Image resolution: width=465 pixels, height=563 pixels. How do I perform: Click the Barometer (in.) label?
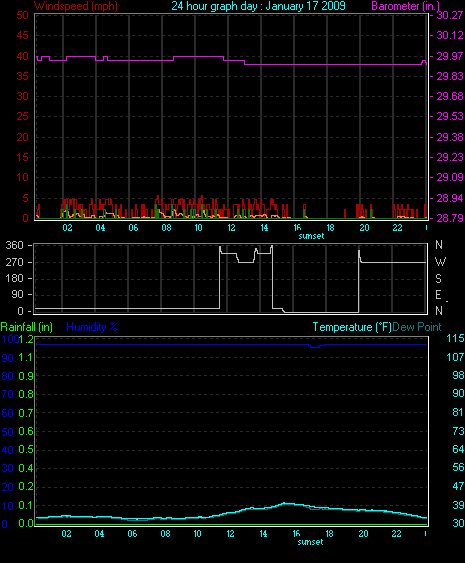pyautogui.click(x=405, y=6)
